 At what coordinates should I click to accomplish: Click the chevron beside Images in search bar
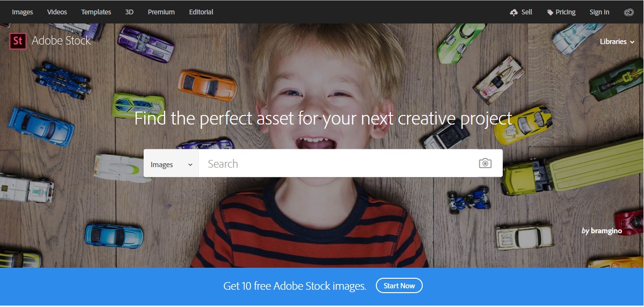[x=190, y=165]
